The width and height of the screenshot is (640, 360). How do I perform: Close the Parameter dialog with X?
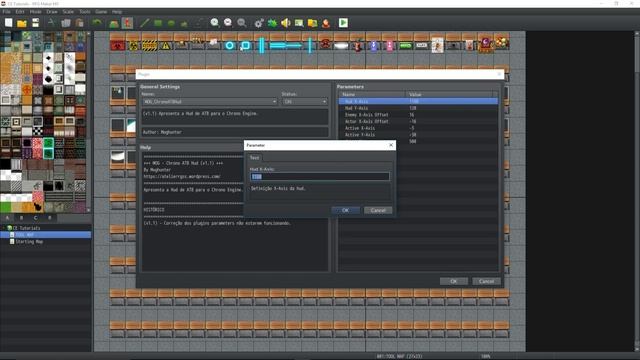391,145
